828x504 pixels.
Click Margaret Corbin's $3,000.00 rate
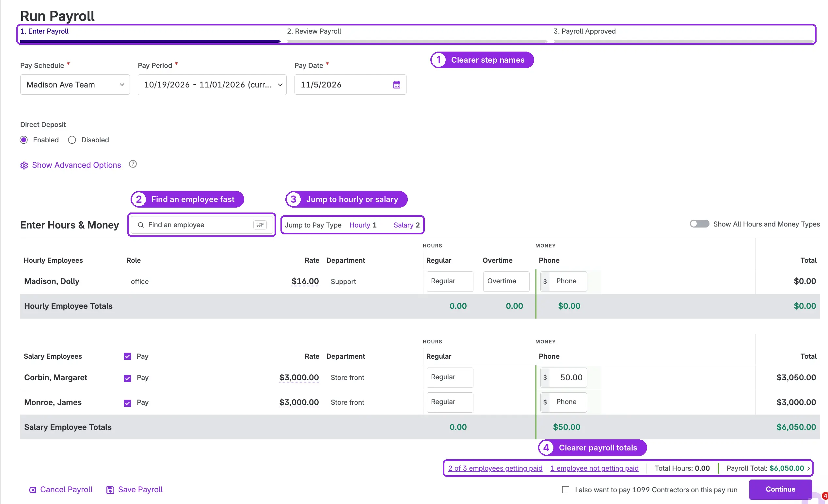(299, 378)
